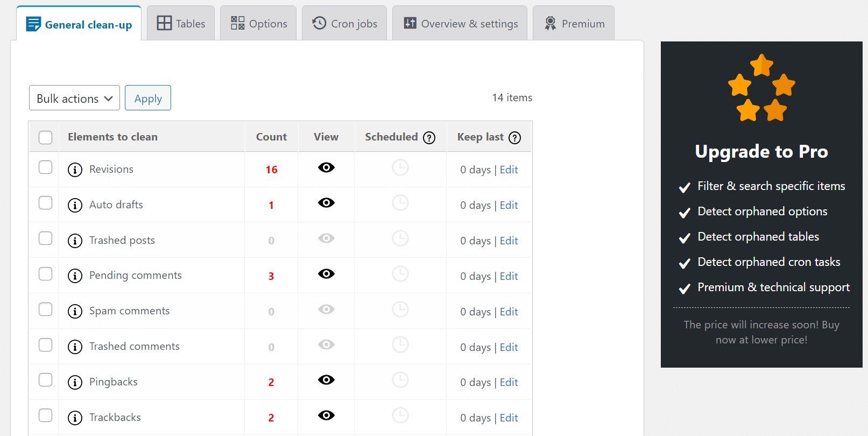Screen dimensions: 868x436
Task: Click the eye icon for Revisions
Action: coord(326,168)
